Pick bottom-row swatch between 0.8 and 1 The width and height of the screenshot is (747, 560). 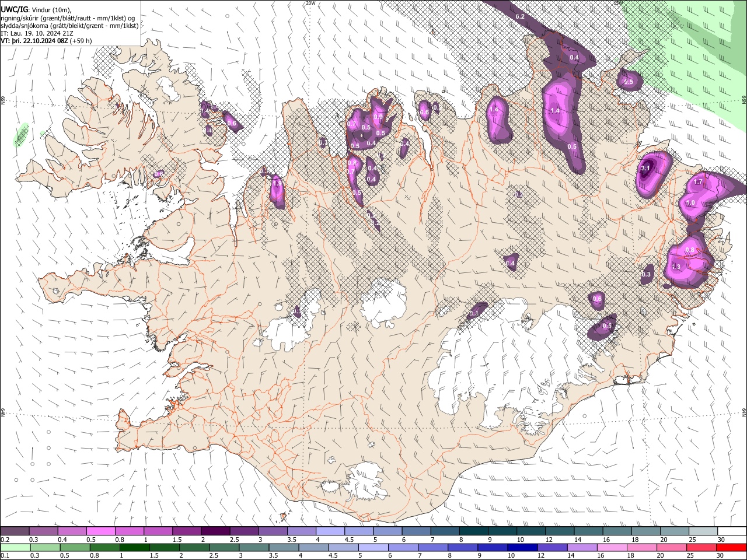click(x=104, y=548)
